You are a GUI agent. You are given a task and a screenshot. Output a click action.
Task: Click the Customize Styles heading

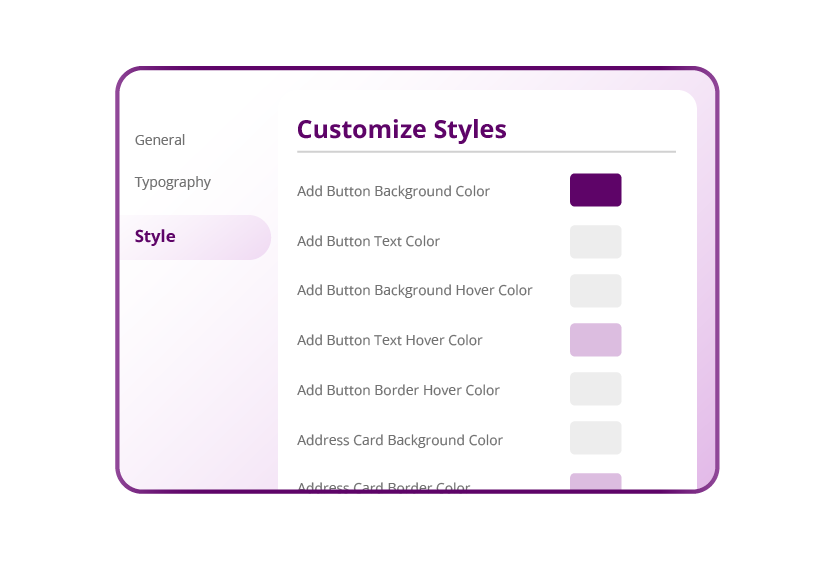tap(401, 129)
